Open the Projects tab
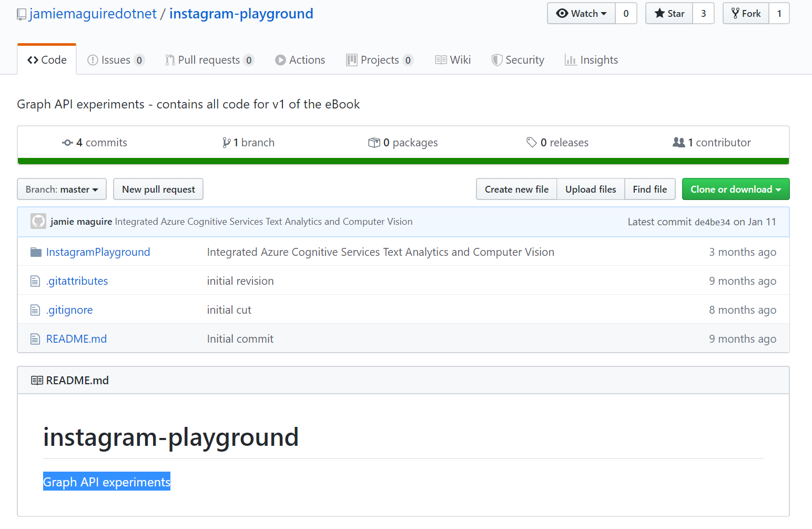Screen dimensions: 812x529 click(380, 60)
